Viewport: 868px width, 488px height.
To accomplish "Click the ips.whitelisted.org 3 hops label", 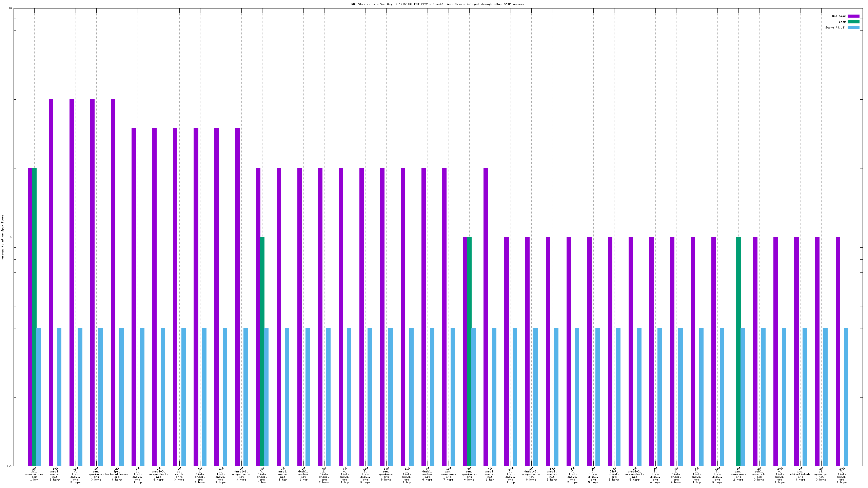I will (x=801, y=474).
